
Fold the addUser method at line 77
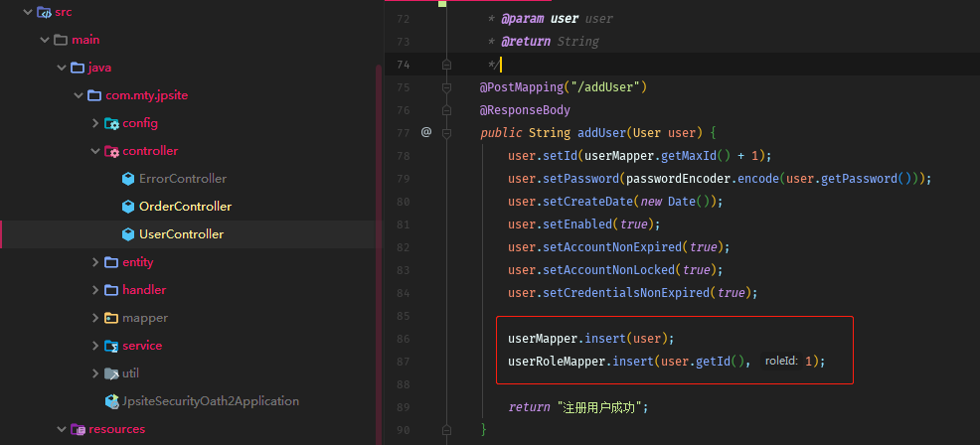[x=446, y=133]
